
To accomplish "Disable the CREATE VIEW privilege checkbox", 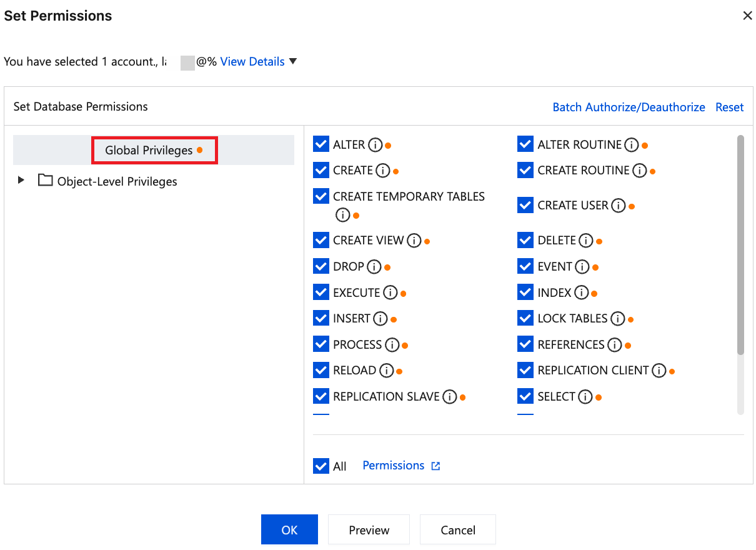I will coord(321,241).
